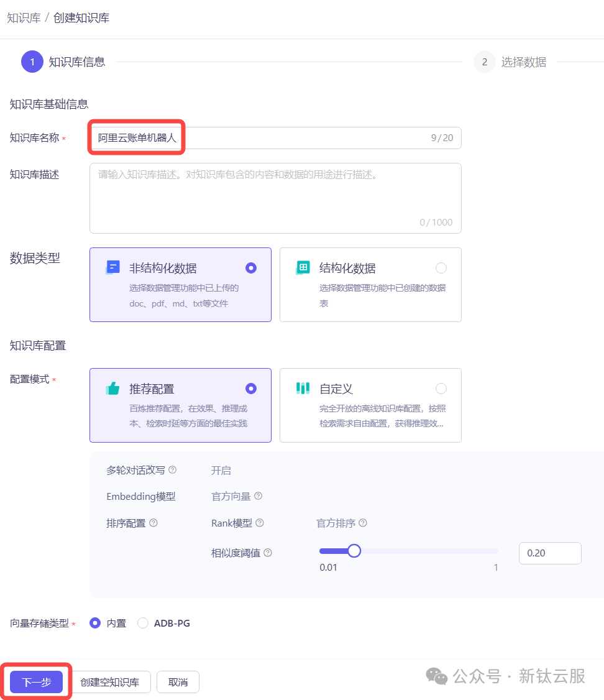Open help icon next to 官方向量

click(259, 496)
